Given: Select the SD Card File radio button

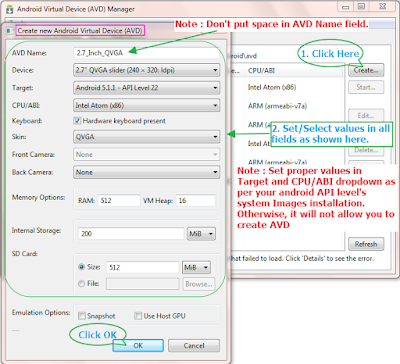Looking at the screenshot, I should (81, 284).
